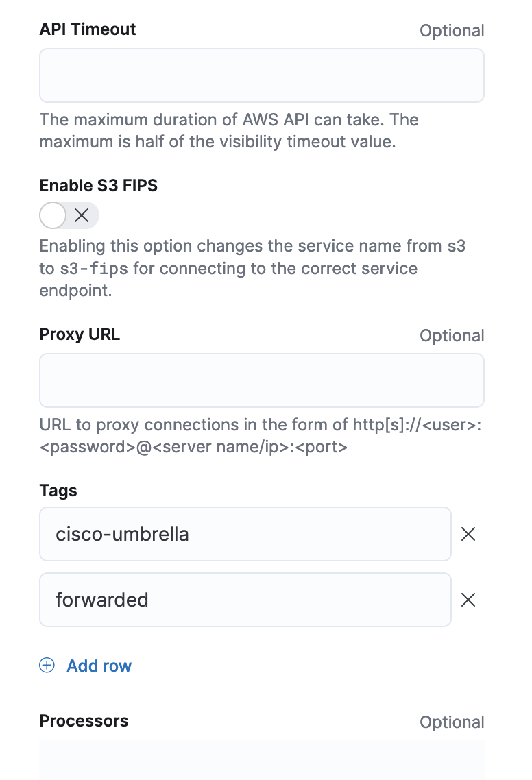Screen dimensions: 532x780
Task: Edit the cisco-umbrella tag field
Action: click(245, 534)
